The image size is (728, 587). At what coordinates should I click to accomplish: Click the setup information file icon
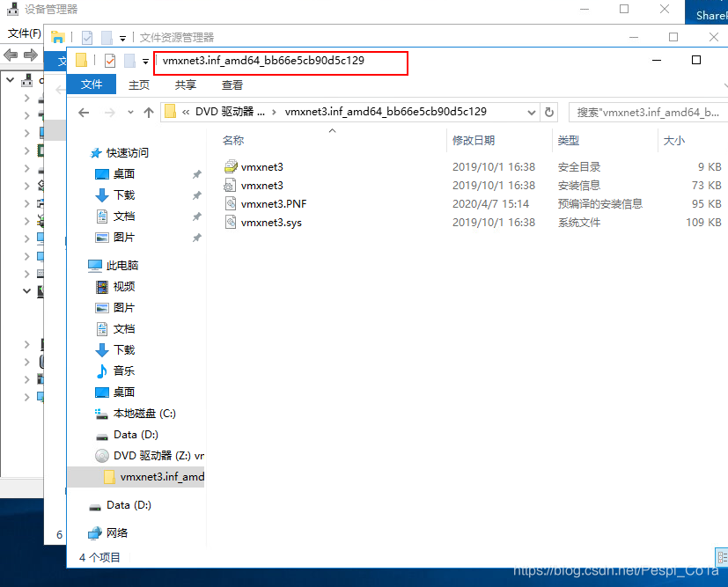coord(230,185)
